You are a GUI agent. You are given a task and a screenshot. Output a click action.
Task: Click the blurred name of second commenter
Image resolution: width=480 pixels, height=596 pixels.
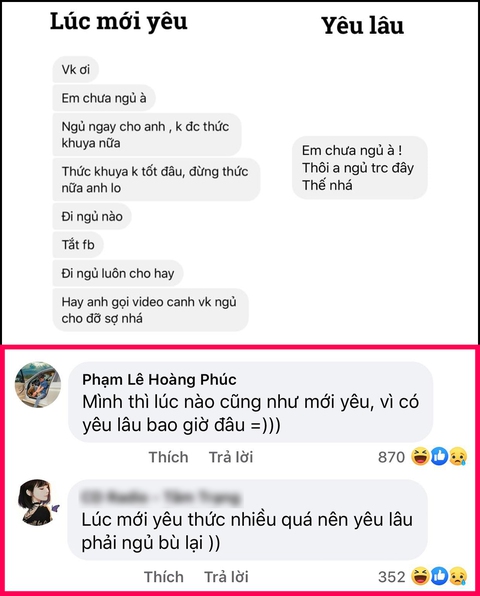point(161,497)
